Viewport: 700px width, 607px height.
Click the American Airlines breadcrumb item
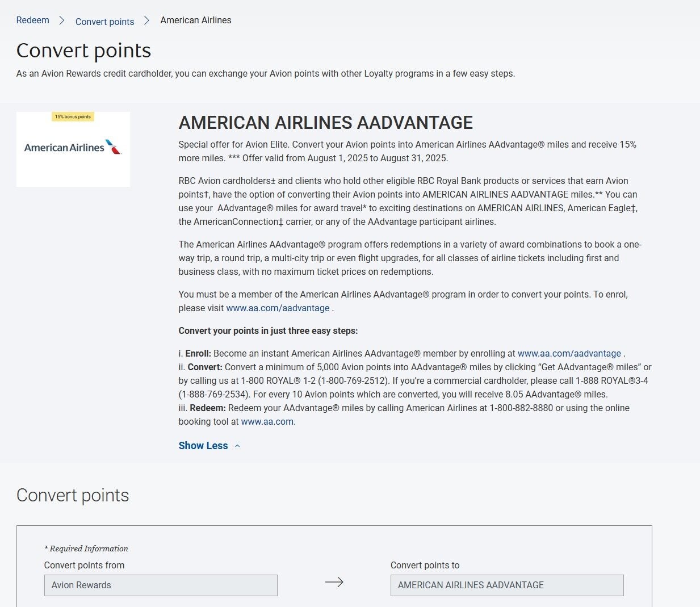point(196,20)
